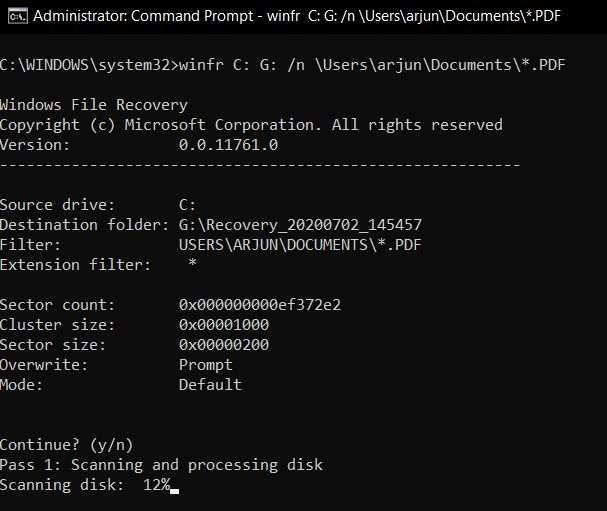Image resolution: width=607 pixels, height=511 pixels.
Task: Click the version number 0.0.11761.0
Action: [228, 145]
